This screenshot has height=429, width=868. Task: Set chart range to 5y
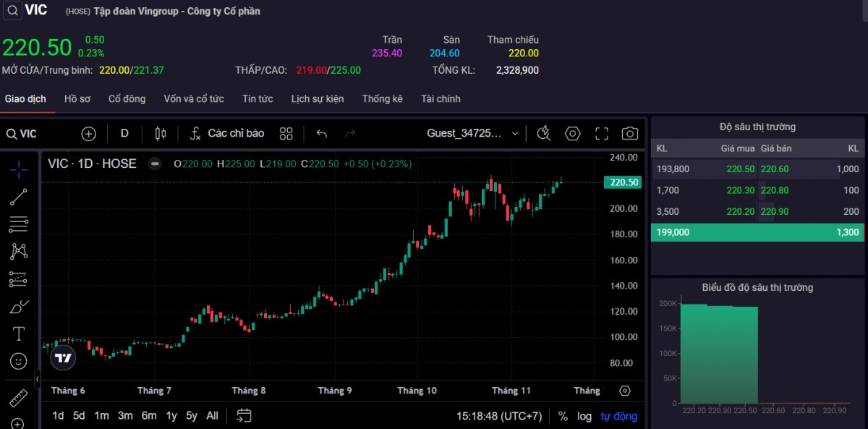coord(192,416)
